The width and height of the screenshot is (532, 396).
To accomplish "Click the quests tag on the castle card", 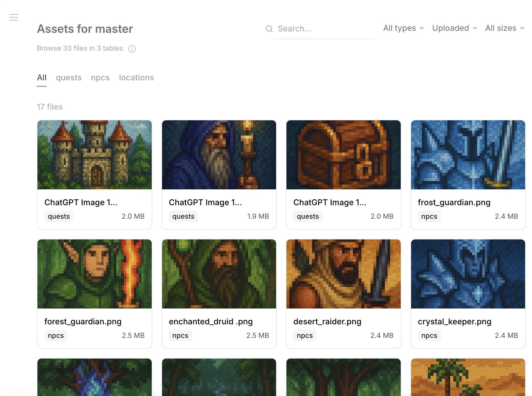I will pos(59,216).
